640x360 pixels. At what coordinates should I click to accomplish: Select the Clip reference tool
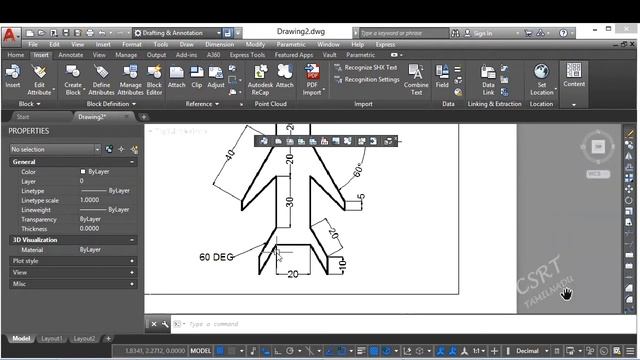(x=197, y=76)
